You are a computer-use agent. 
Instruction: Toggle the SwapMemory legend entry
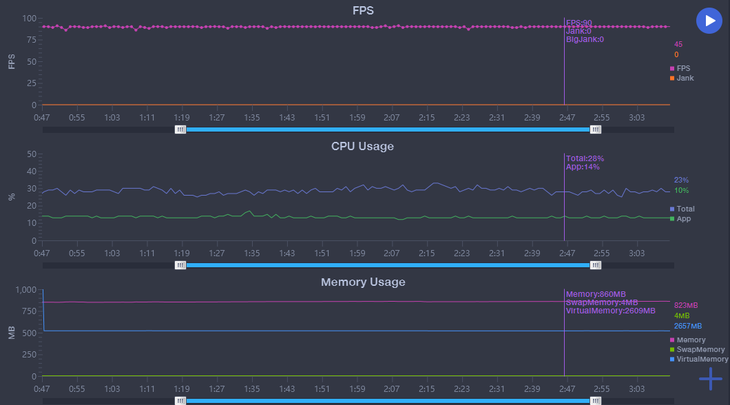point(696,349)
